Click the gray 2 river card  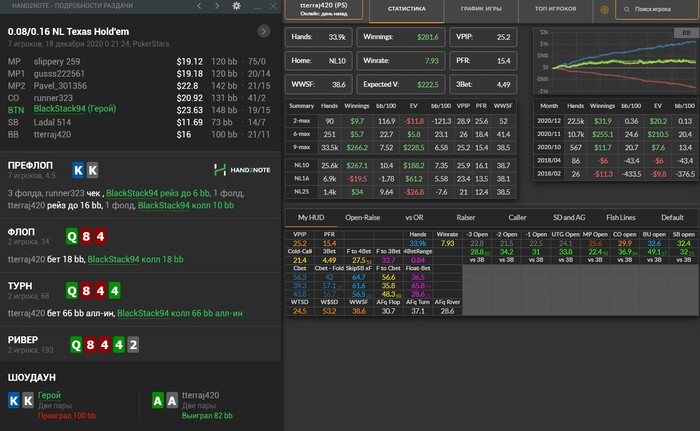click(133, 345)
